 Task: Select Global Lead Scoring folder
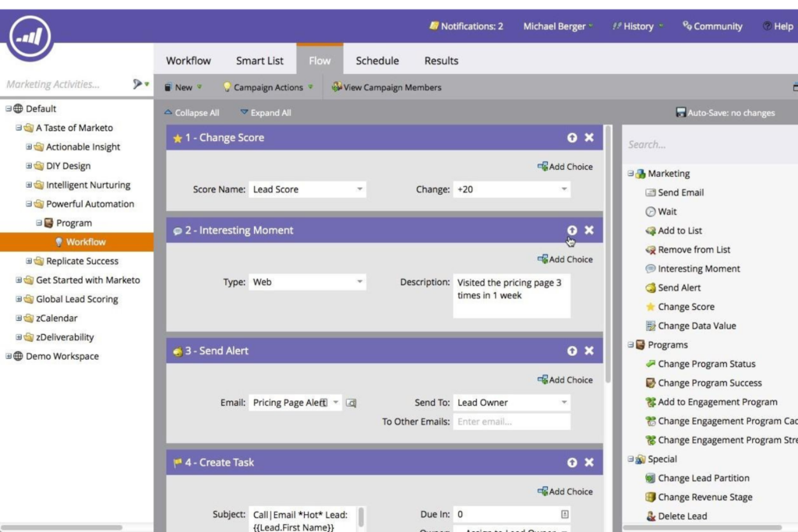[x=77, y=299]
